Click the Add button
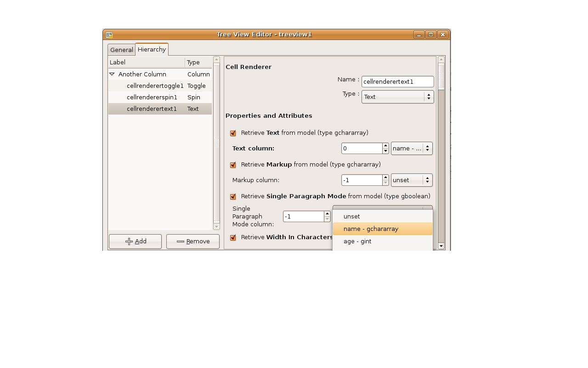This screenshot has height=368, width=588. tap(135, 241)
